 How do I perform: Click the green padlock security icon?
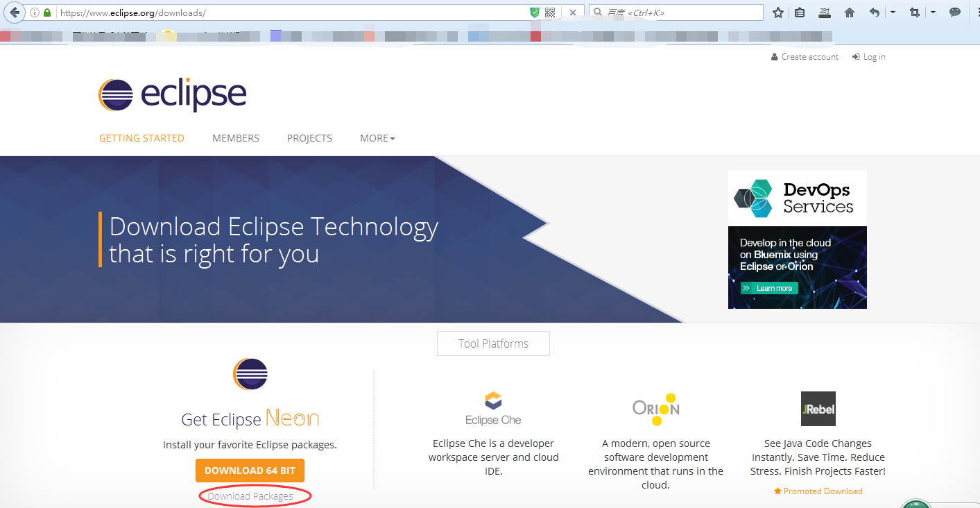click(x=47, y=12)
